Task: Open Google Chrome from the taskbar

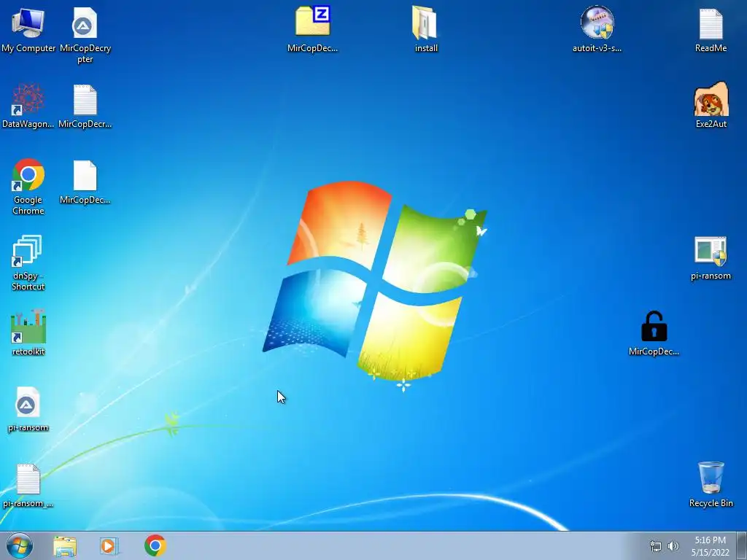Action: [155, 545]
